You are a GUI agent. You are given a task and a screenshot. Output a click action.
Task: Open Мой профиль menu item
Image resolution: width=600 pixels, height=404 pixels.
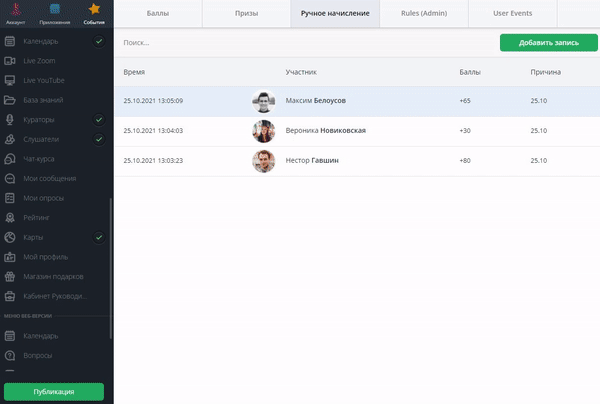click(x=46, y=257)
